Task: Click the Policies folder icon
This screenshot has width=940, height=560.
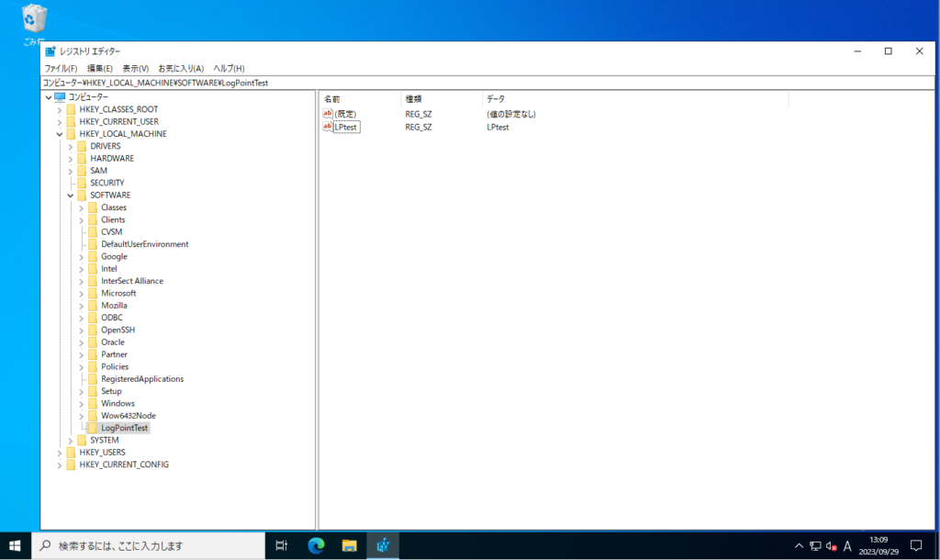Action: click(93, 367)
